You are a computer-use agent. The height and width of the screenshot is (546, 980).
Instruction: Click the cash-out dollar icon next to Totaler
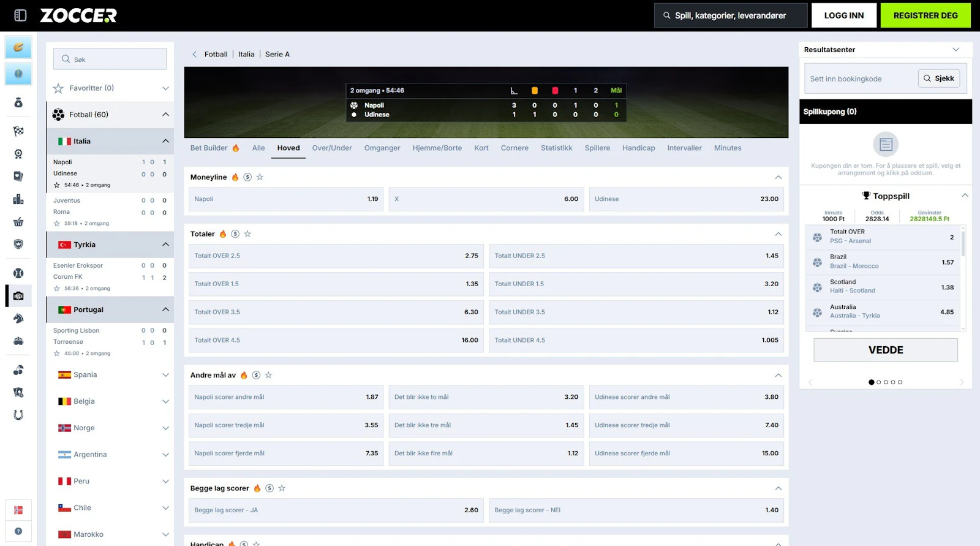point(235,234)
